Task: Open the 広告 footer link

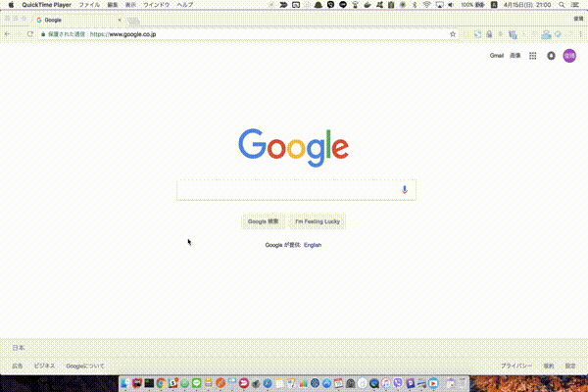Action: [18, 366]
